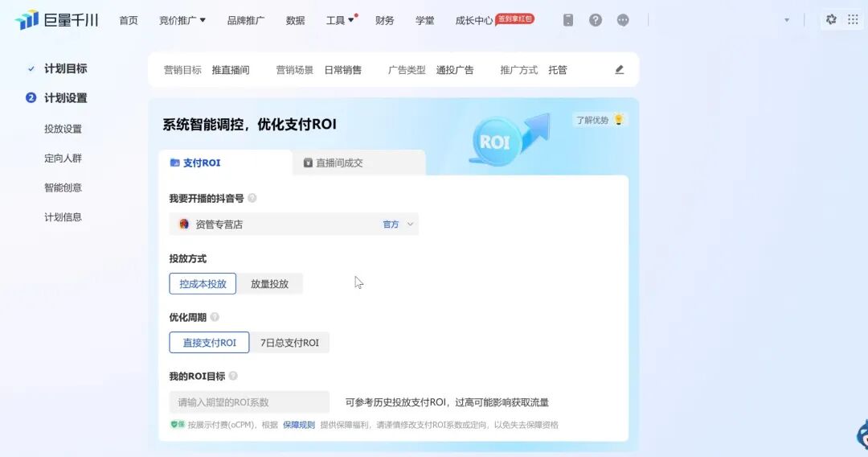This screenshot has width=868, height=457.
Task: Click the 官方 label in account selector
Action: point(391,224)
